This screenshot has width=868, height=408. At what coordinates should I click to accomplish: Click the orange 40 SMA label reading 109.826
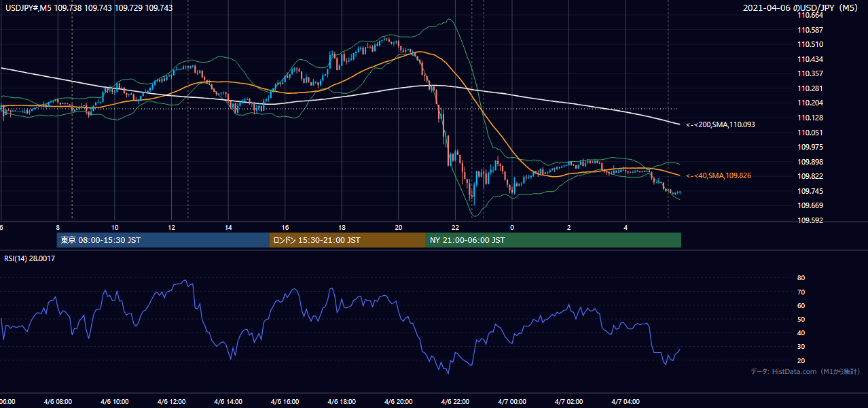[x=719, y=176]
